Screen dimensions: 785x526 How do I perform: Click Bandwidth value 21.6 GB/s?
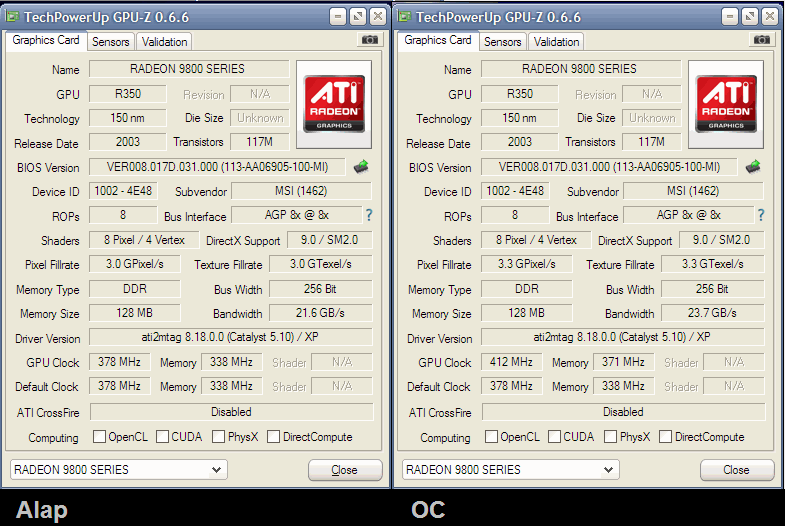click(x=320, y=313)
